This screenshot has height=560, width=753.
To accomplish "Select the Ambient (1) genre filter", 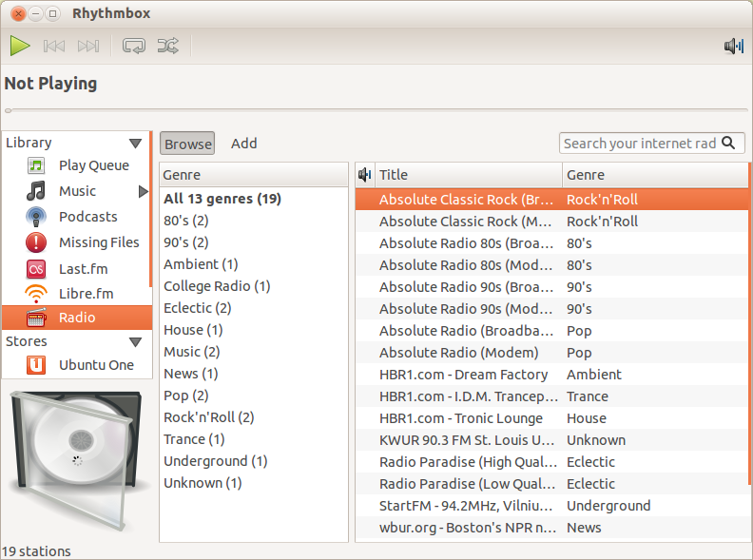I will pyautogui.click(x=201, y=264).
